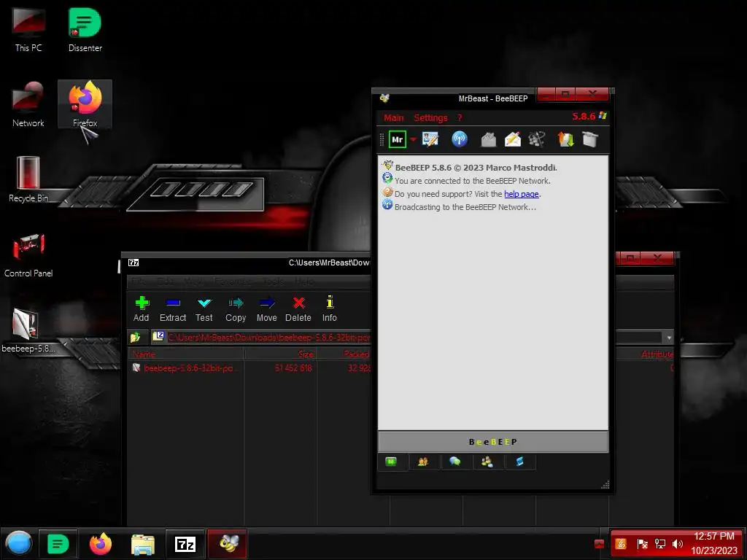Click the BeeBEEP banner button below the log
Screen dimensions: 747x560
pos(492,442)
